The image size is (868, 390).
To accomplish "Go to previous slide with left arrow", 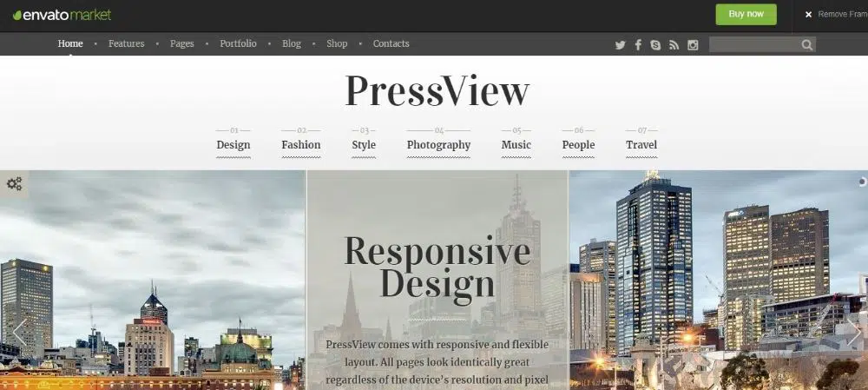I will (x=18, y=332).
